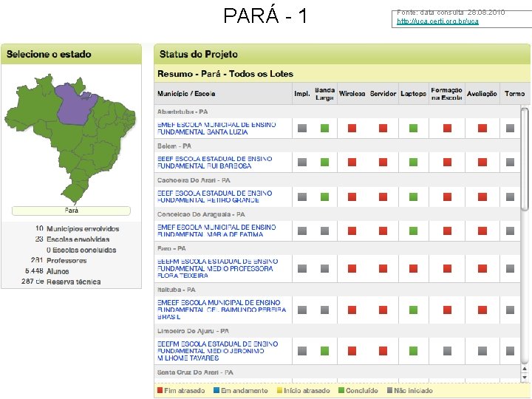
Task: Click Rui Barbosa Banda Larga green square
Action: pyautogui.click(x=324, y=162)
